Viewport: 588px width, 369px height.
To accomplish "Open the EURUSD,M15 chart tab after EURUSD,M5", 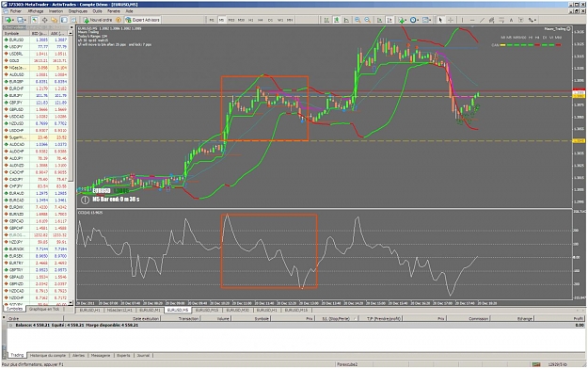I will [207, 311].
